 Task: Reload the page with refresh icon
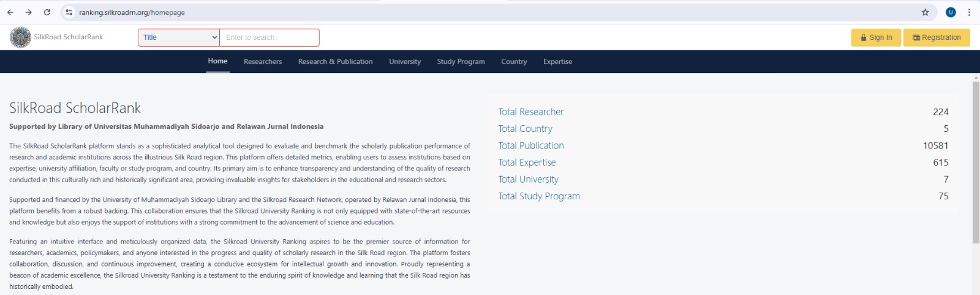click(x=47, y=12)
